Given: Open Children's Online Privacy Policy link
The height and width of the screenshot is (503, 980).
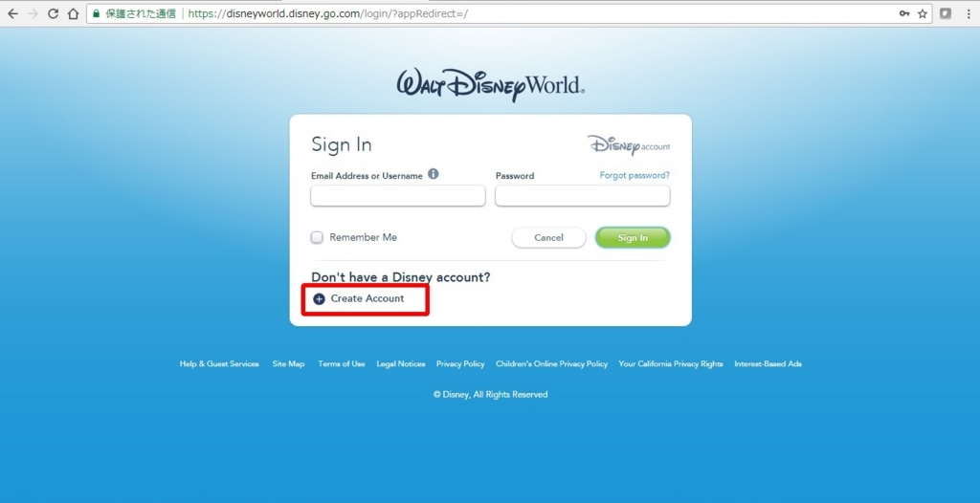Looking at the screenshot, I should 552,363.
